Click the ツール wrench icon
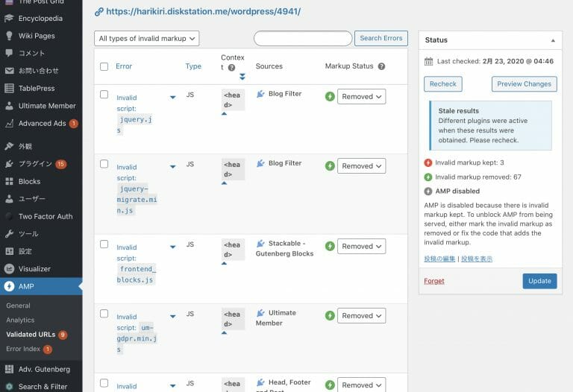This screenshot has height=392, width=573. click(x=9, y=233)
